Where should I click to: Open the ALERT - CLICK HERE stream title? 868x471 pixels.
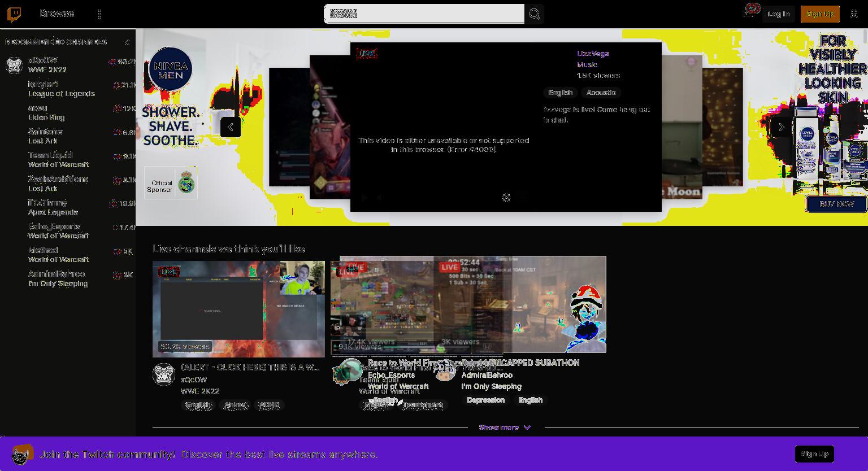click(x=250, y=368)
